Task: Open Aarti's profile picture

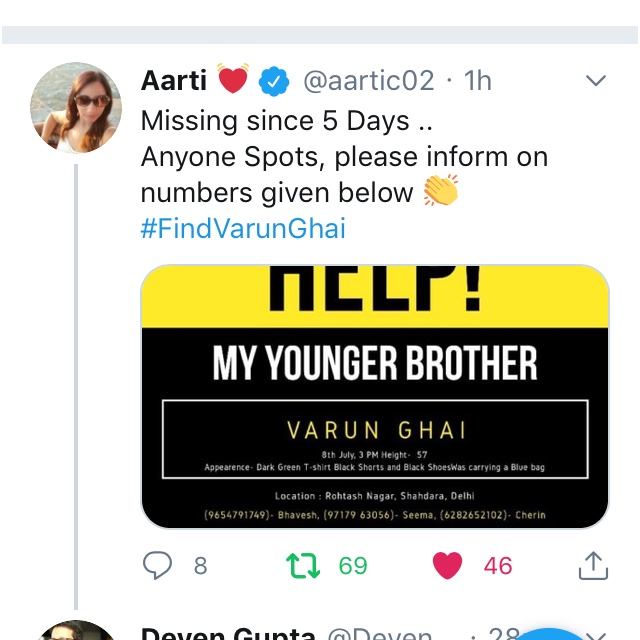Action: click(x=76, y=108)
